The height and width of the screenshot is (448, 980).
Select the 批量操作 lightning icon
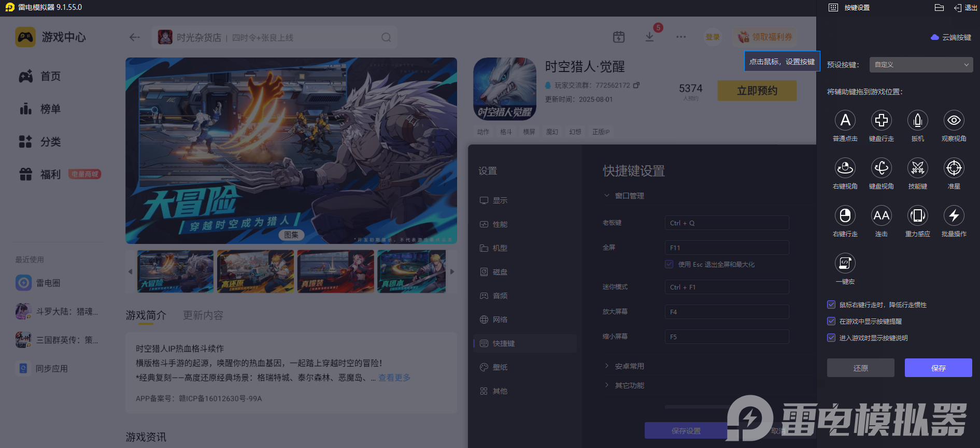click(954, 215)
